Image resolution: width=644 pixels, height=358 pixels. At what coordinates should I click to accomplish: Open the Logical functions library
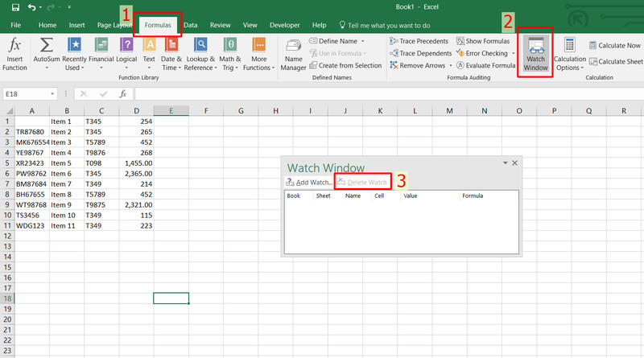(126, 51)
